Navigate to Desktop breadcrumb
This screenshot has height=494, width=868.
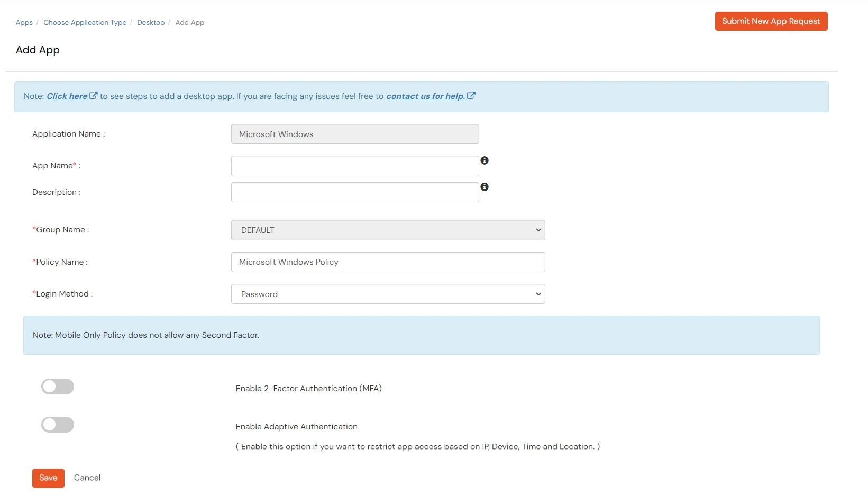point(151,22)
